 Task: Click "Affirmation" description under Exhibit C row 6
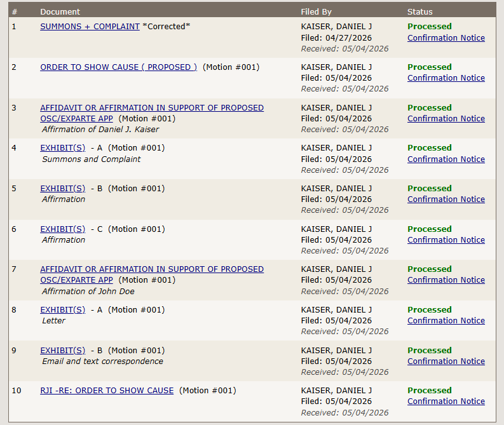pos(64,240)
